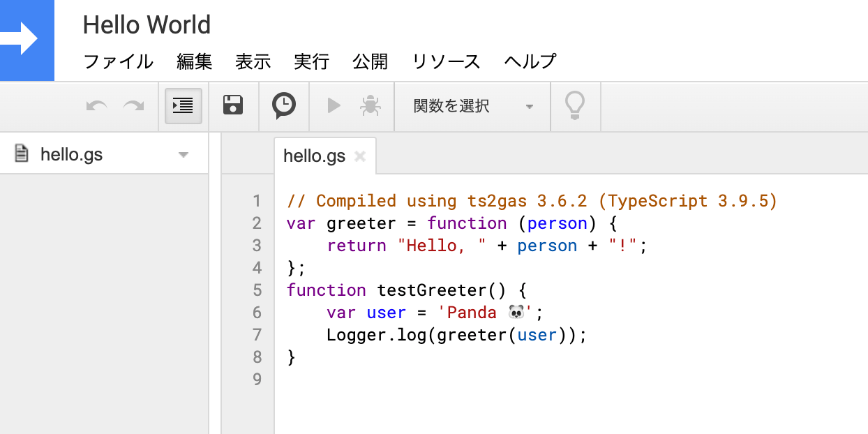This screenshot has height=434, width=868.
Task: Run the script with play icon
Action: tap(334, 106)
